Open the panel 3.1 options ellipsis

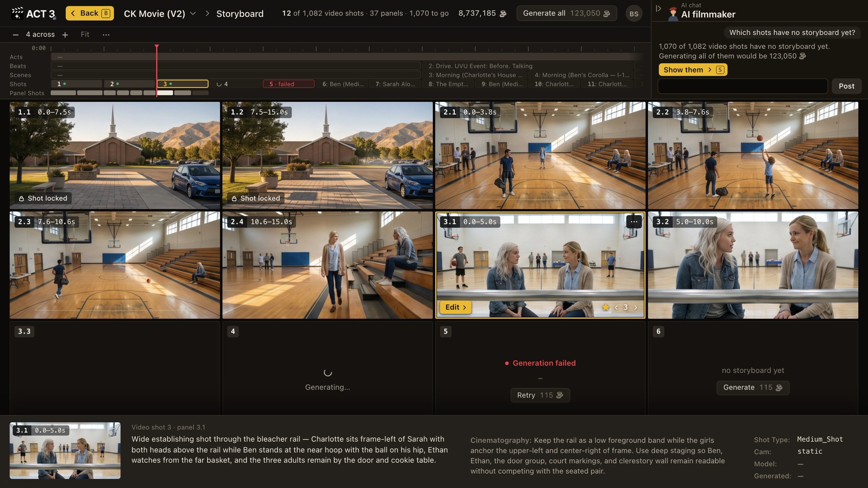coord(634,222)
